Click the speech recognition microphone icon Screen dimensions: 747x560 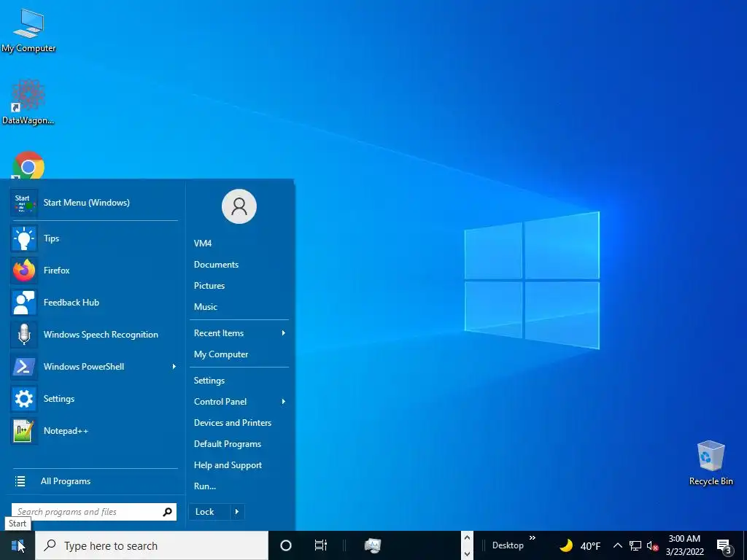24,335
